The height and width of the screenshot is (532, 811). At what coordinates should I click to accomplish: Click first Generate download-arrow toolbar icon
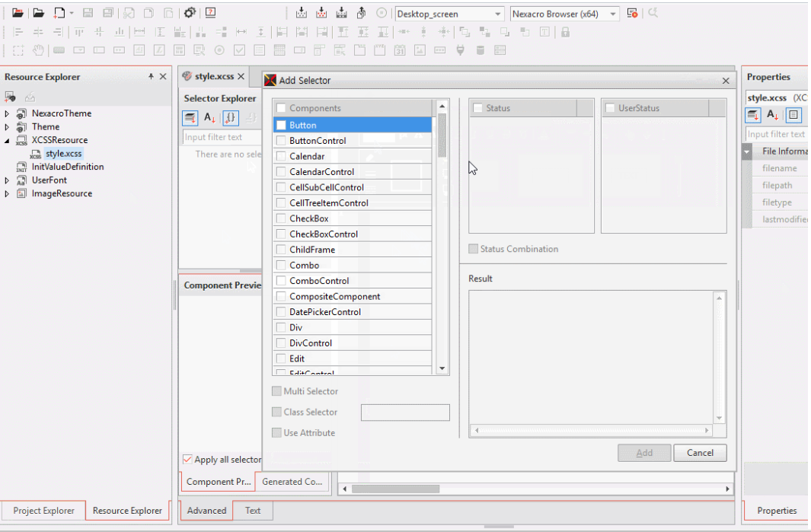pyautogui.click(x=301, y=13)
